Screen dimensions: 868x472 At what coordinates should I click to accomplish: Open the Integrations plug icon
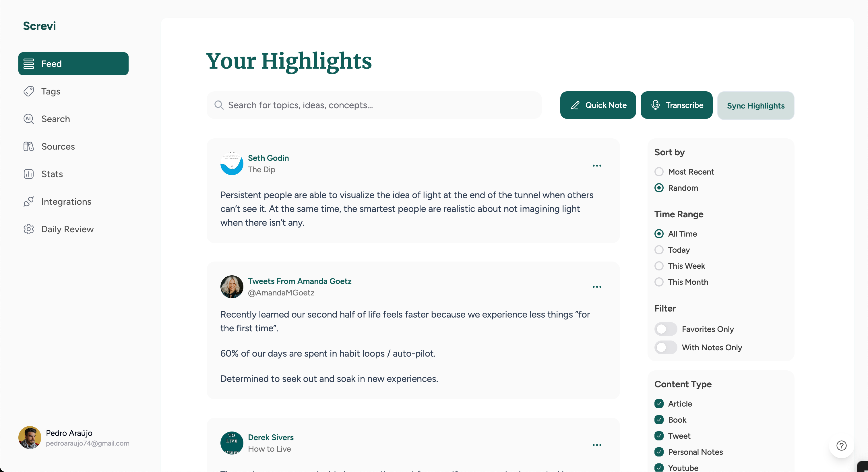[29, 202]
